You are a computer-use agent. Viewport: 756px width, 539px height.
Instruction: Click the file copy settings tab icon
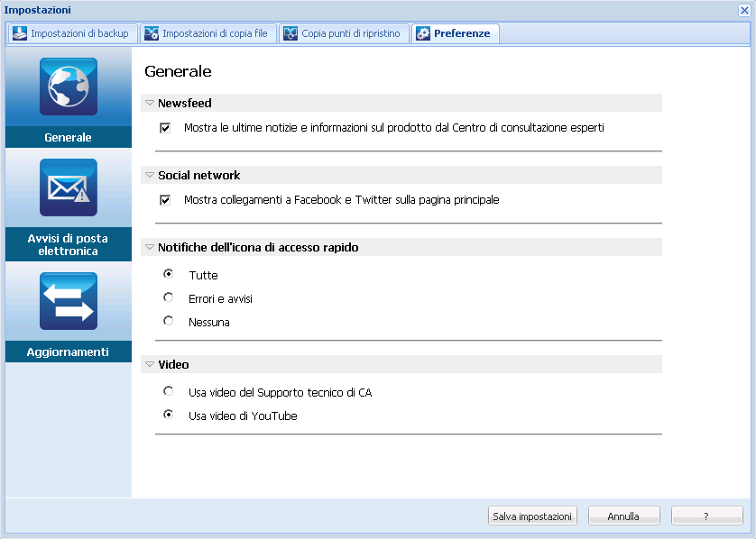tap(152, 33)
